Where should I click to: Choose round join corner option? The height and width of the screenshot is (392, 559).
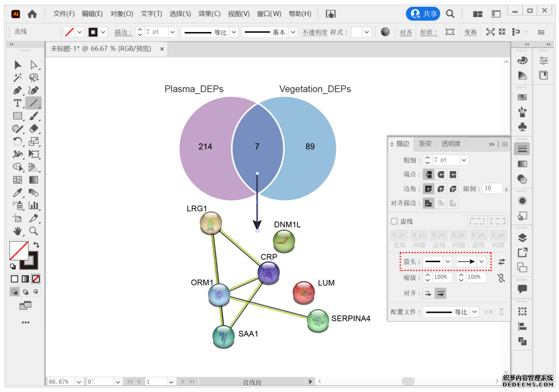click(441, 189)
